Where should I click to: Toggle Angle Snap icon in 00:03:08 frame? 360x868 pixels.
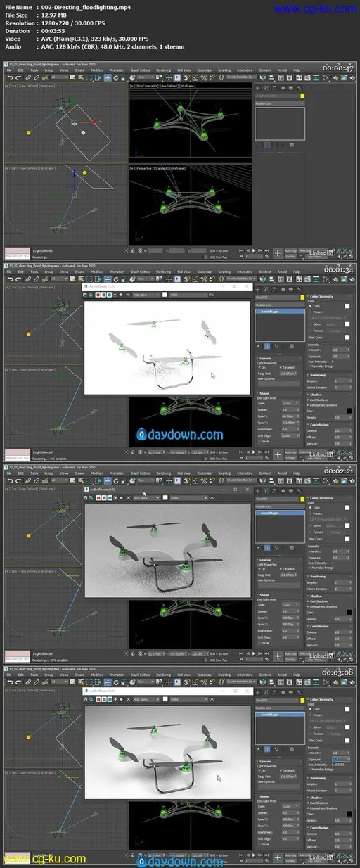[x=195, y=682]
